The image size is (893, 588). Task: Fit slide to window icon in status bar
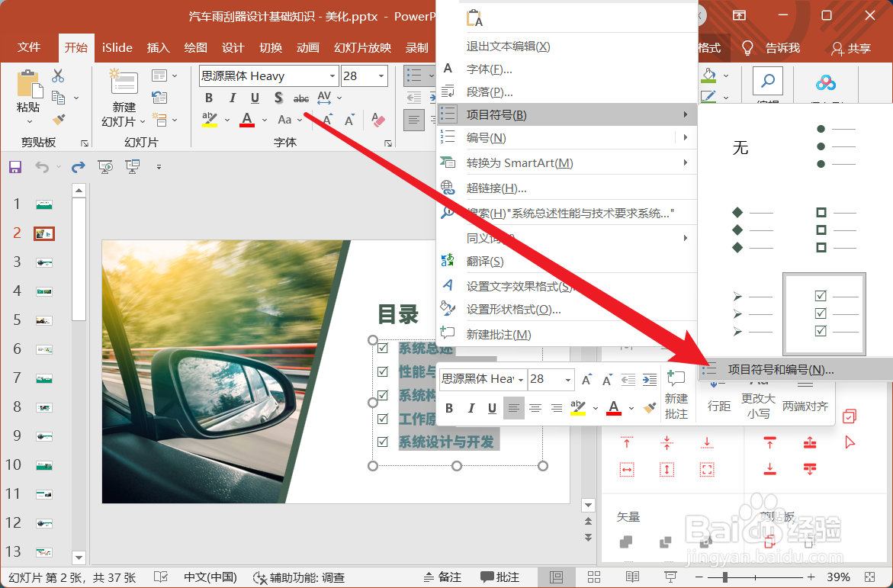[869, 577]
